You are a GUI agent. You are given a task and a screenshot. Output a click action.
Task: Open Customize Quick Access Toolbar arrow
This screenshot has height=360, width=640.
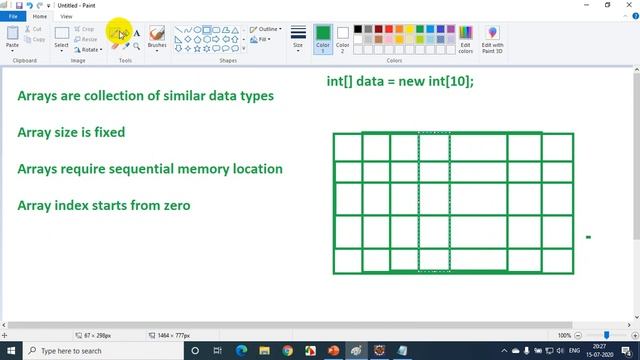[x=49, y=6]
